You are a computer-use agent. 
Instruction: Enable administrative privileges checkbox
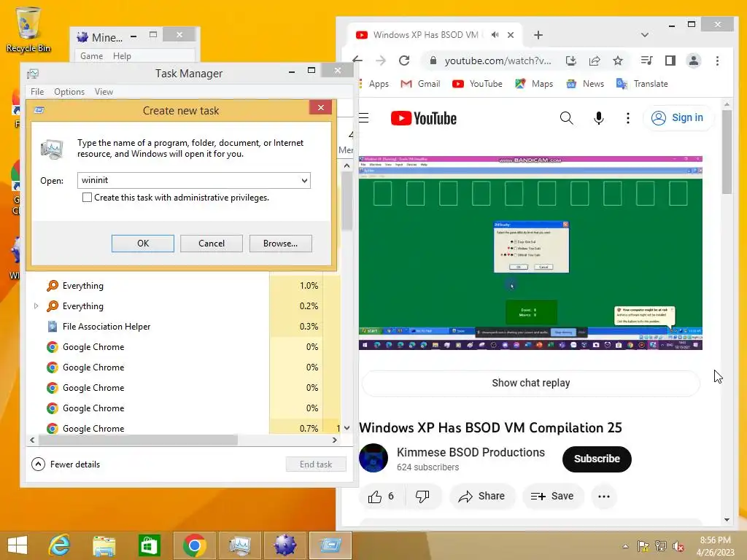[87, 197]
